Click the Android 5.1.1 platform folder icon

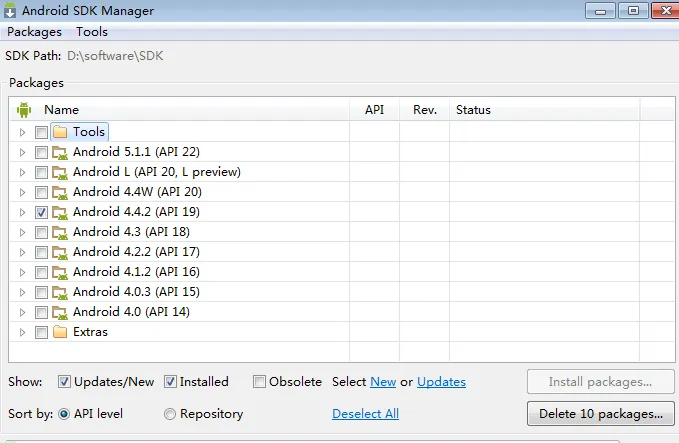point(60,152)
